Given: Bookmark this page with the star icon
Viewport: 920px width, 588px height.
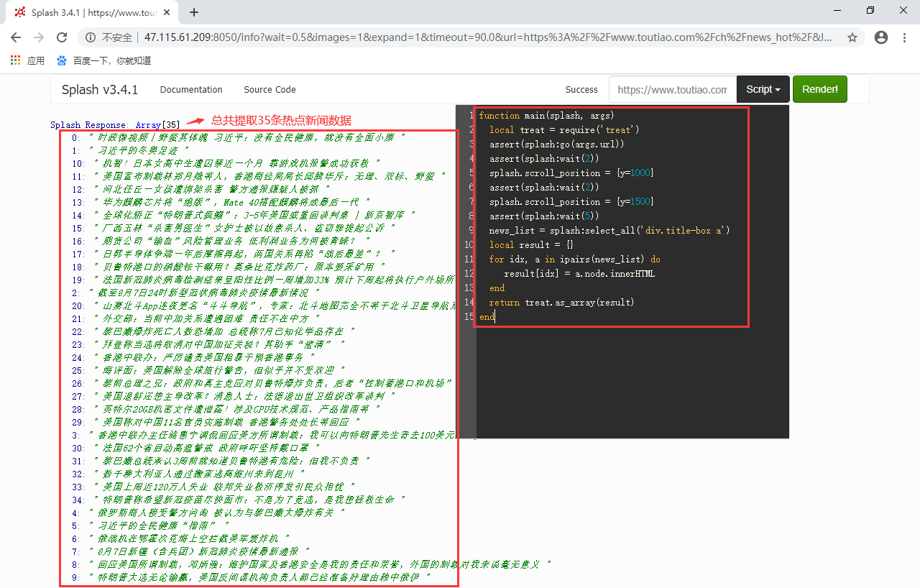Looking at the screenshot, I should tap(852, 37).
